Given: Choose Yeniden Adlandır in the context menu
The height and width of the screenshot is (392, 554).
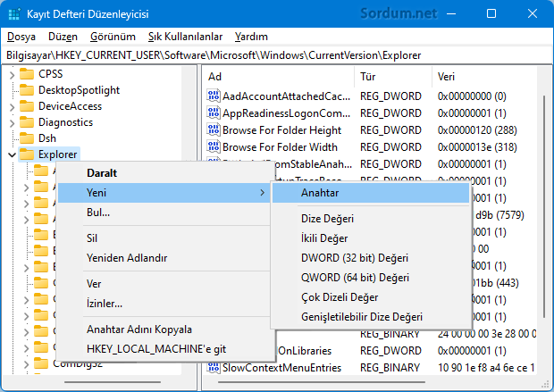Looking at the screenshot, I should coord(164,258).
